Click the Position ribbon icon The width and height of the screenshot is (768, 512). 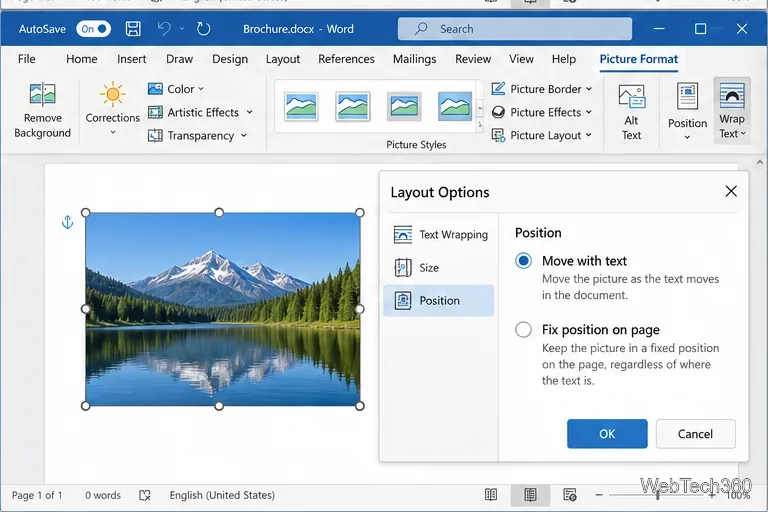(687, 96)
